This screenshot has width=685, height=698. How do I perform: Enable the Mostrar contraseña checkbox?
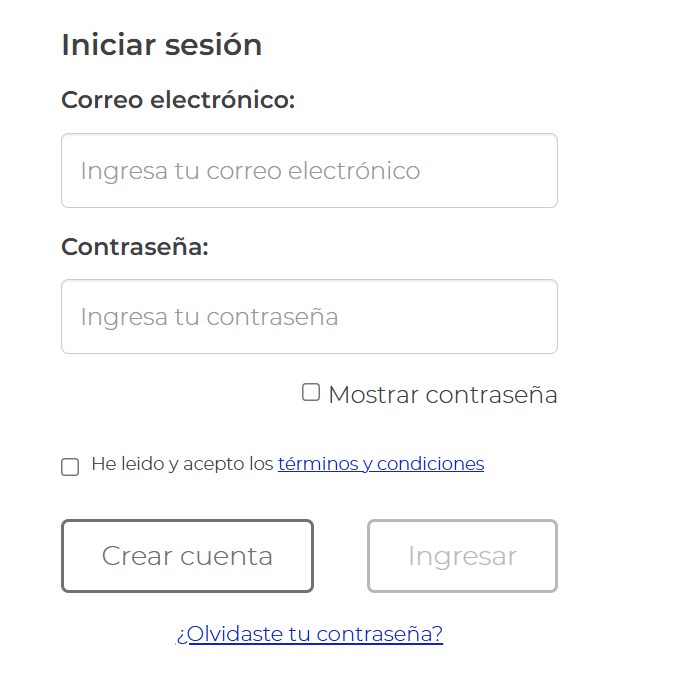tap(311, 393)
